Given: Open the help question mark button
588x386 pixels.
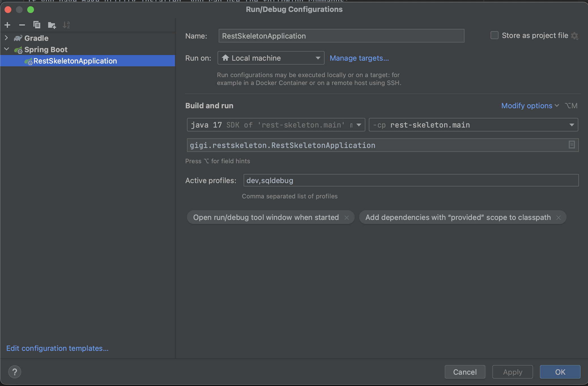Looking at the screenshot, I should click(x=15, y=372).
